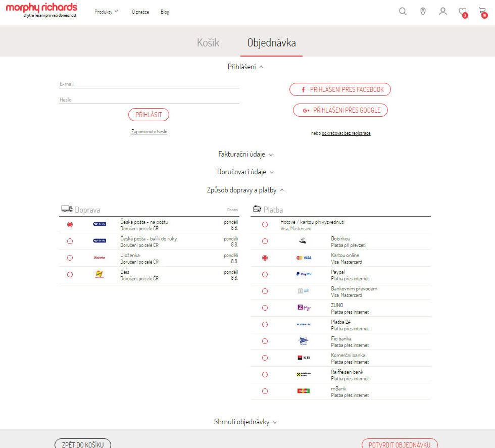The height and width of the screenshot is (448, 495).
Task: Click the PŘIHLÁSIT button
Action: click(x=148, y=115)
